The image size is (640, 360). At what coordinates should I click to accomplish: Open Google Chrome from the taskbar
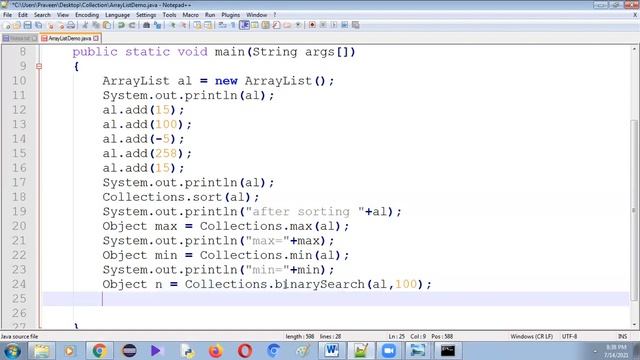click(99, 351)
